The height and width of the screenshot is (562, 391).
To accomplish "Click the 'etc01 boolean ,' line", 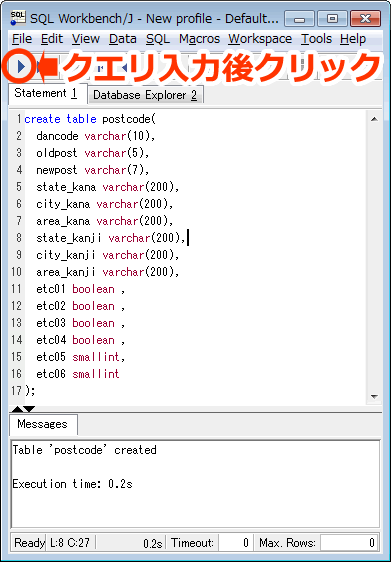I will click(81, 289).
